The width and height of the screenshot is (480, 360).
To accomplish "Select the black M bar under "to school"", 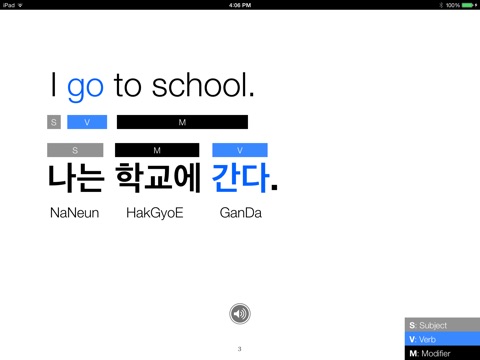I will click(182, 122).
